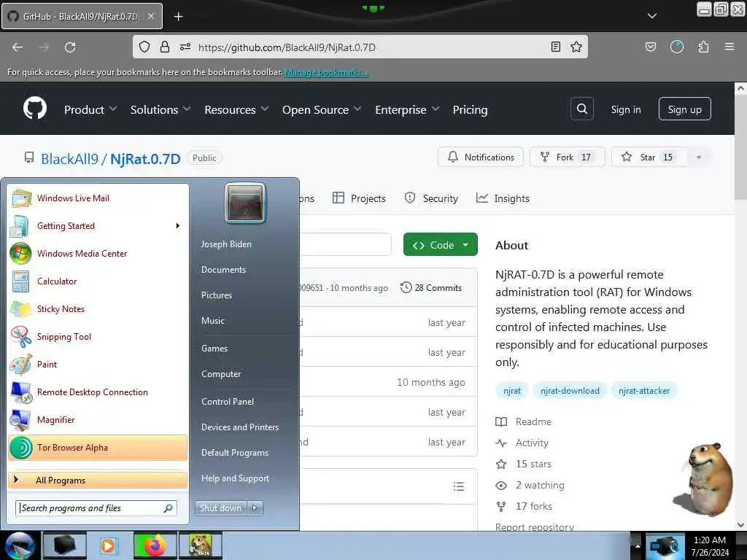Expand the Enterprise menu

[x=407, y=109]
